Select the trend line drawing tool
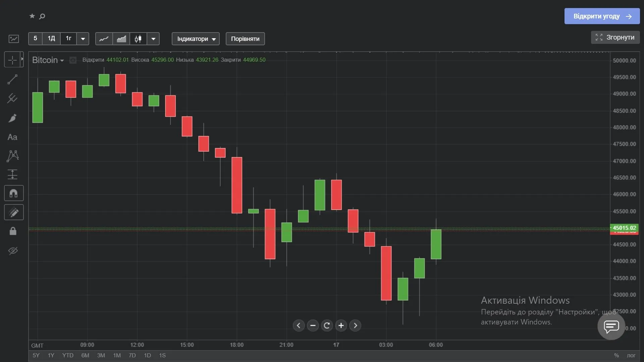The width and height of the screenshot is (644, 362). [x=12, y=79]
